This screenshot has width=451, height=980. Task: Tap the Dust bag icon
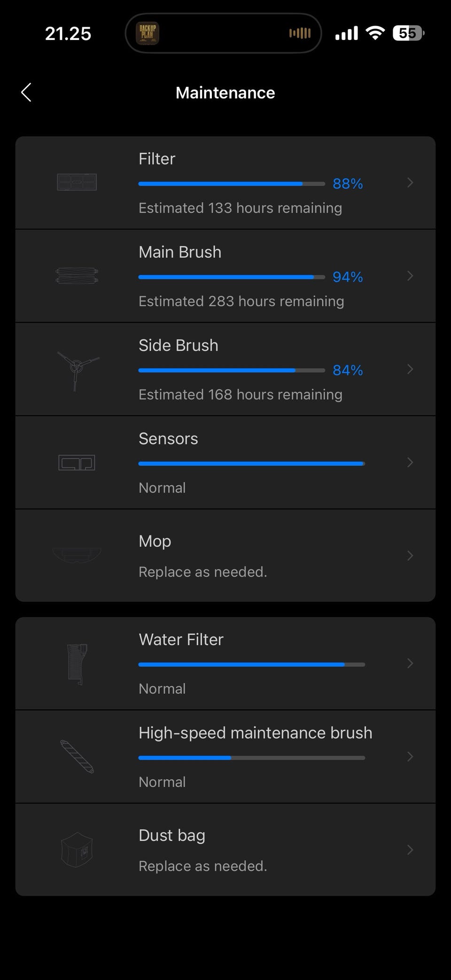[x=77, y=850]
